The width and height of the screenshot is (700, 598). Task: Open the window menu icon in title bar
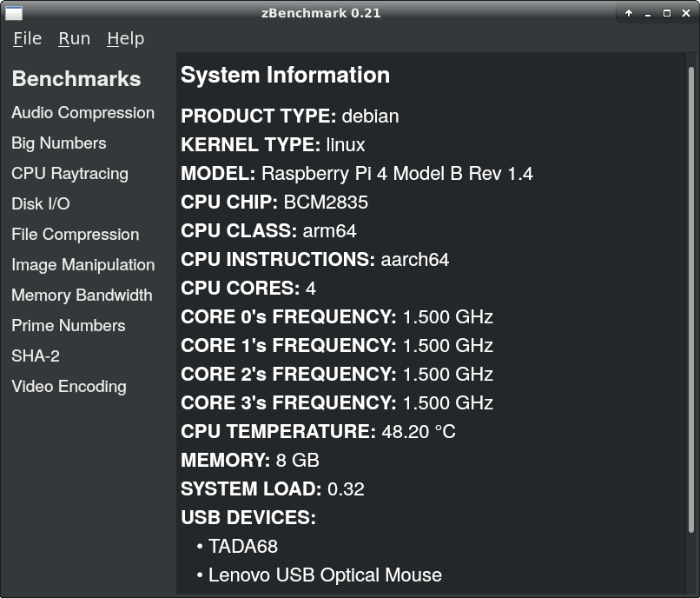[14, 13]
